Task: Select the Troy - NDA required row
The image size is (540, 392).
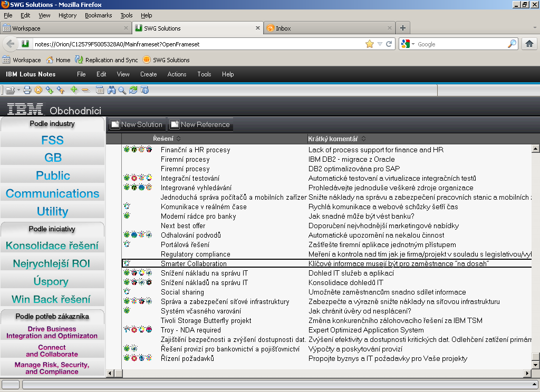Action: point(326,330)
